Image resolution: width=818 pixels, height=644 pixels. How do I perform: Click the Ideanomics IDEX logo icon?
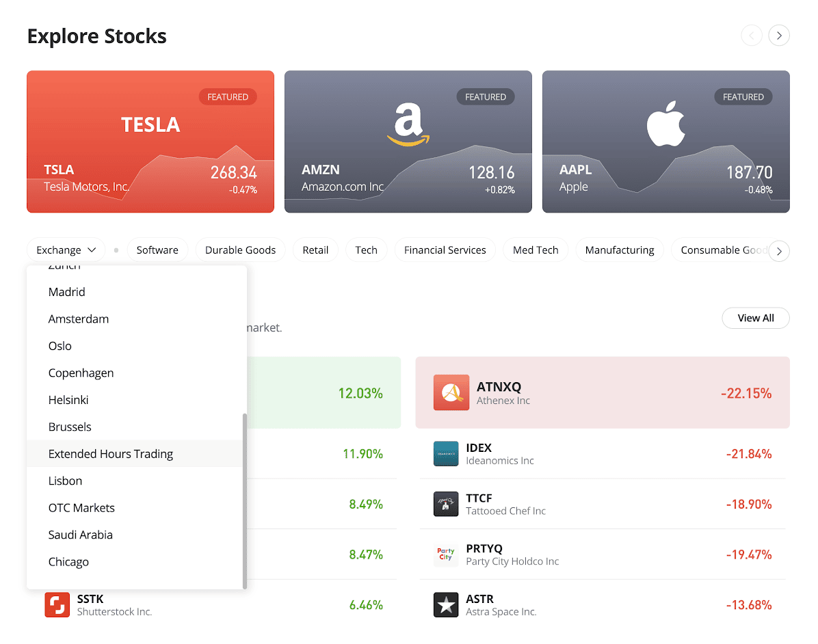pyautogui.click(x=446, y=454)
